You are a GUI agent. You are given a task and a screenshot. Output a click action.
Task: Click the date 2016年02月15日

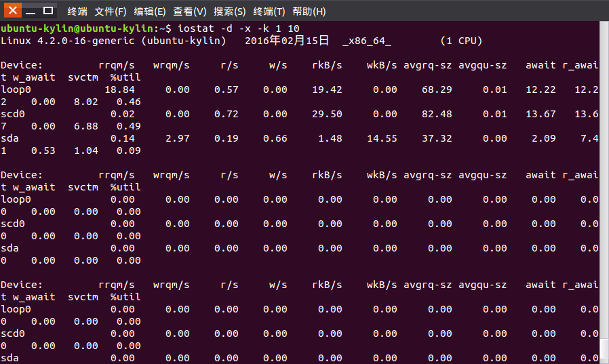pyautogui.click(x=287, y=41)
